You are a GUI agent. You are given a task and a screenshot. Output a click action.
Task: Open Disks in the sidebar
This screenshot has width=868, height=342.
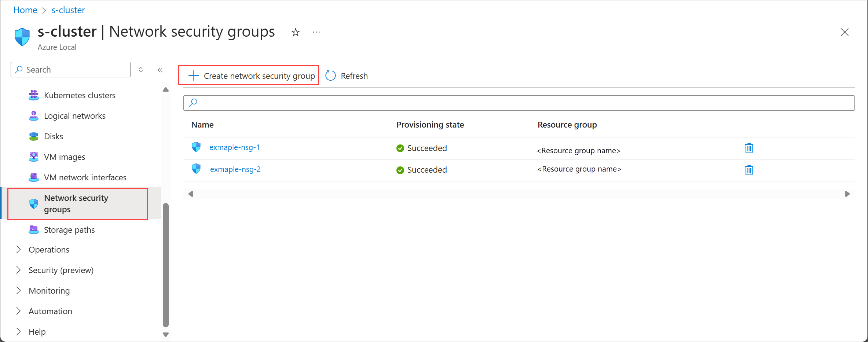pyautogui.click(x=54, y=136)
